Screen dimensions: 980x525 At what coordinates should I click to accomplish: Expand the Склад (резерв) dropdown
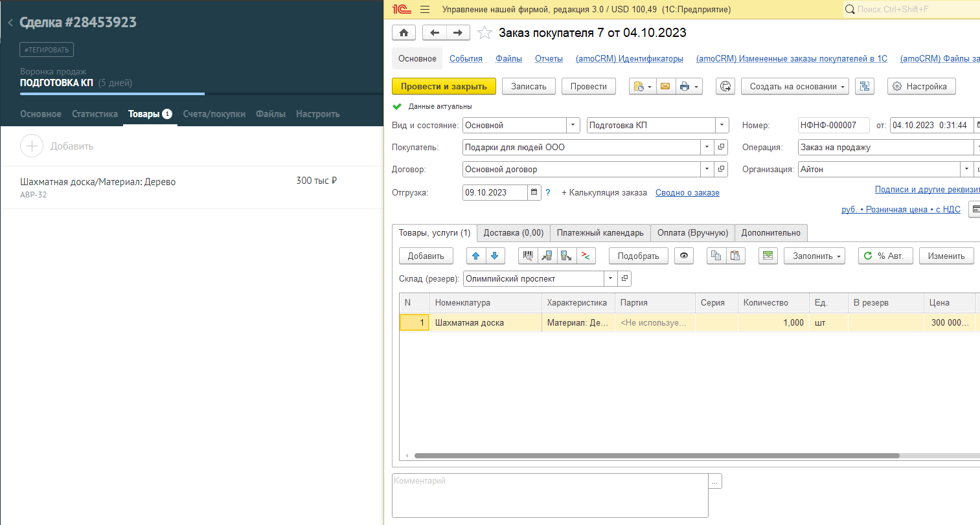[610, 278]
